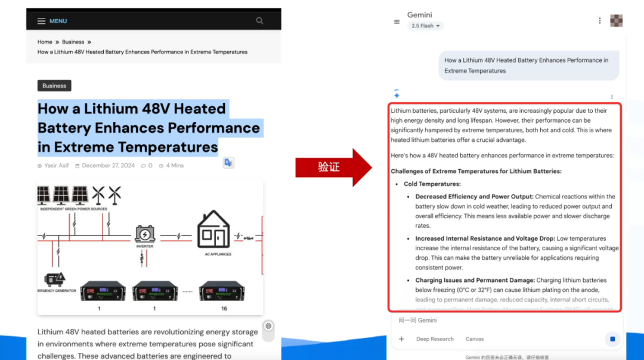This screenshot has width=644, height=360.
Task: Click 'Challenges of Extreme Temperatures for Lithium Batteries:' heading
Action: (476, 171)
